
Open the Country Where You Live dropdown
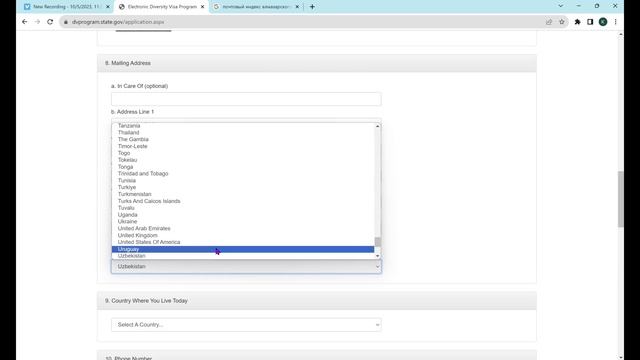(x=246, y=325)
